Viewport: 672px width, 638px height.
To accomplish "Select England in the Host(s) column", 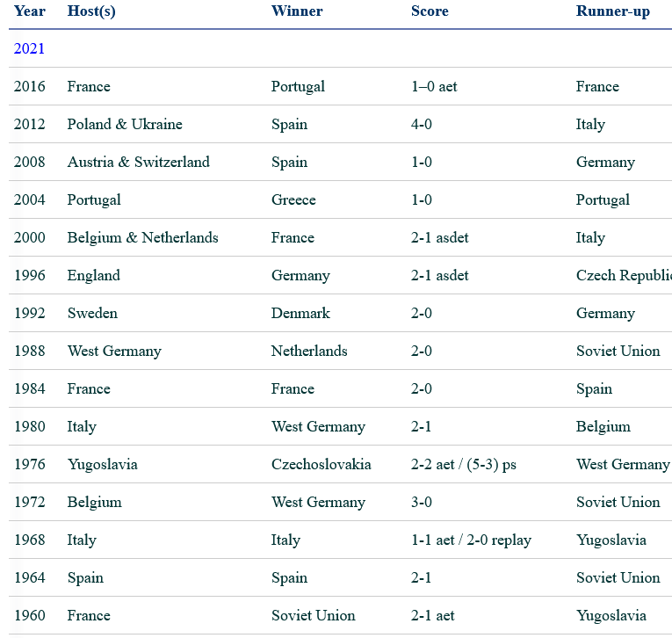I will (94, 276).
